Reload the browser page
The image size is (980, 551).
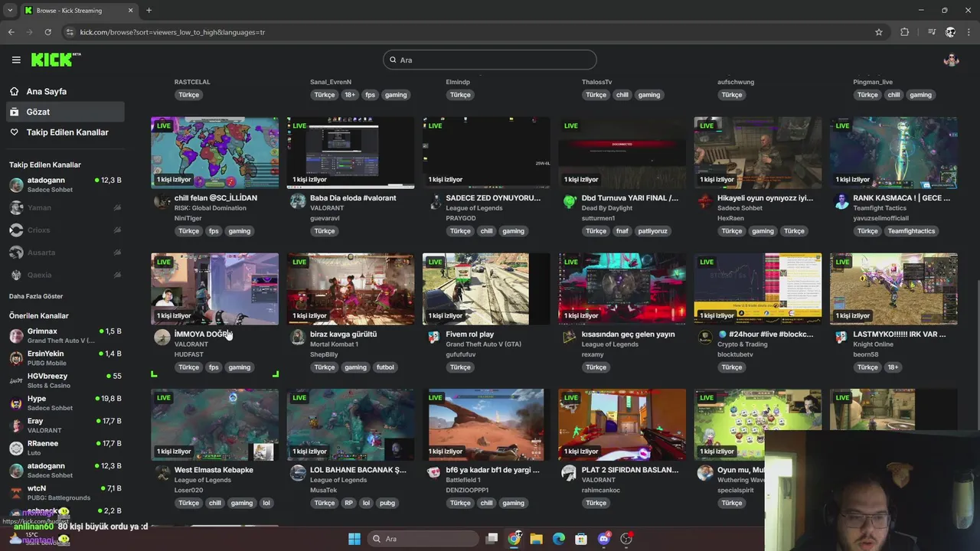pos(47,32)
